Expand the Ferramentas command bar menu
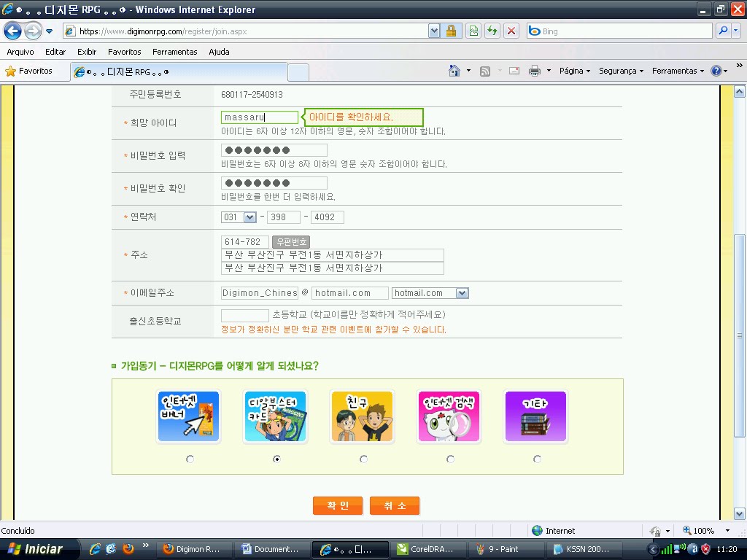This screenshot has width=747, height=560. (x=678, y=71)
